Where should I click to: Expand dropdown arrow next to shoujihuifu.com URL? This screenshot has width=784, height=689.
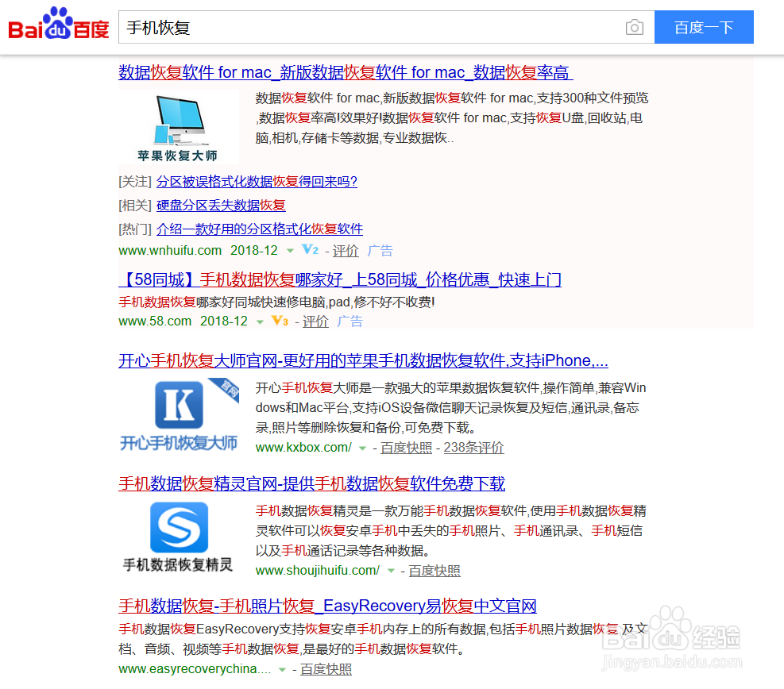tap(391, 571)
